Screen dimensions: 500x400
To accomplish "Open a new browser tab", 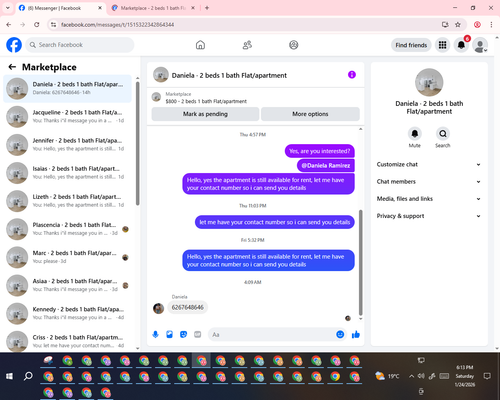I will tap(207, 8).
